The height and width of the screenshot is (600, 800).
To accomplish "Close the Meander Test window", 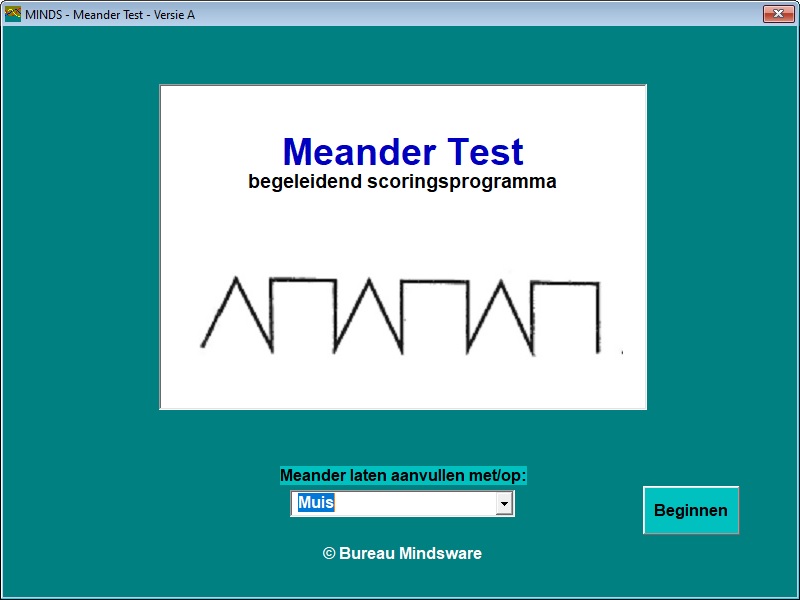I will coord(778,14).
